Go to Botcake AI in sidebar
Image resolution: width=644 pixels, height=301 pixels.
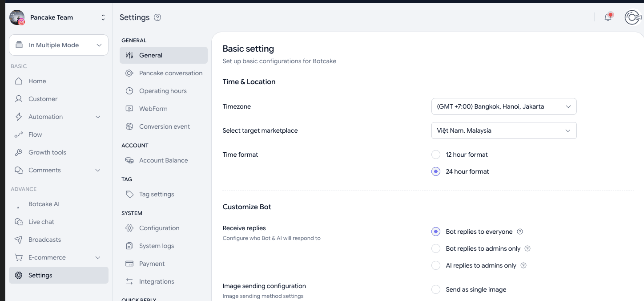59,204
